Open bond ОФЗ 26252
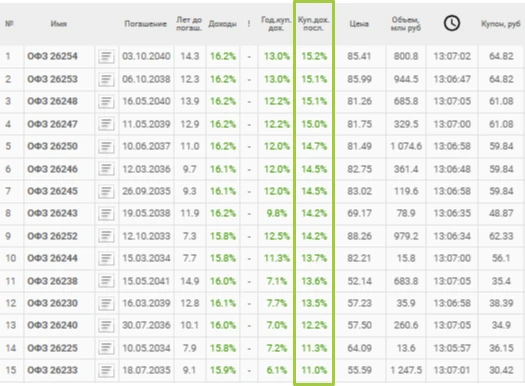525x386 pixels. click(52, 236)
